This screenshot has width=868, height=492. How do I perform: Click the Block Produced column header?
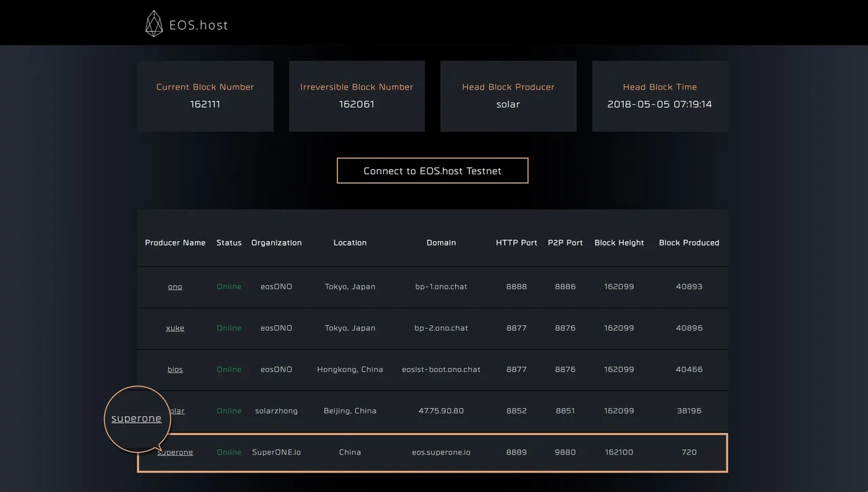coord(689,243)
